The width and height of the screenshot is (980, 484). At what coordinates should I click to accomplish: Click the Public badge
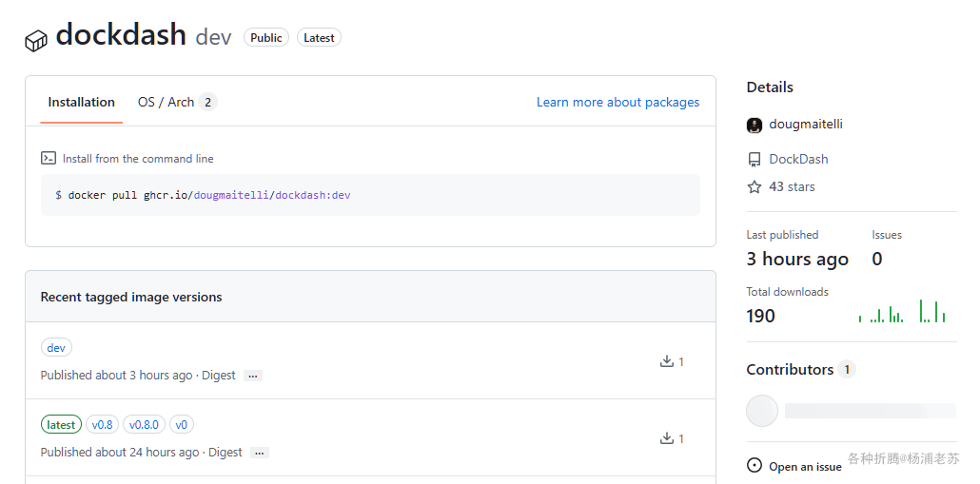click(x=266, y=37)
